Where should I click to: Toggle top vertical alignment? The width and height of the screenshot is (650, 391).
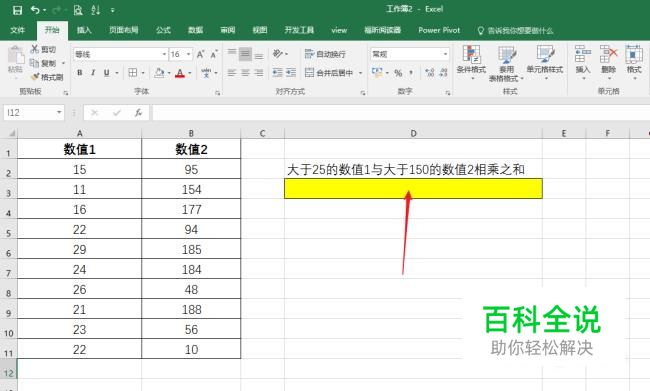[x=232, y=53]
